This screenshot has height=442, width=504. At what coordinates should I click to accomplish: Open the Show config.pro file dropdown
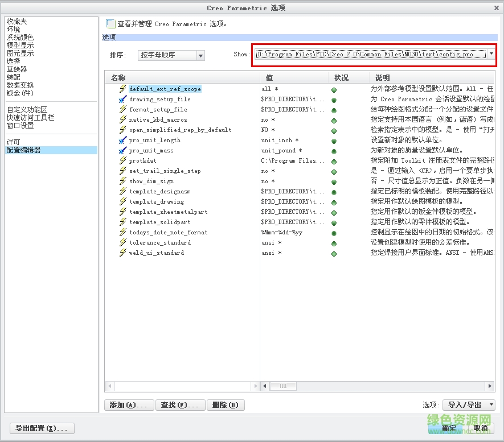pos(490,55)
